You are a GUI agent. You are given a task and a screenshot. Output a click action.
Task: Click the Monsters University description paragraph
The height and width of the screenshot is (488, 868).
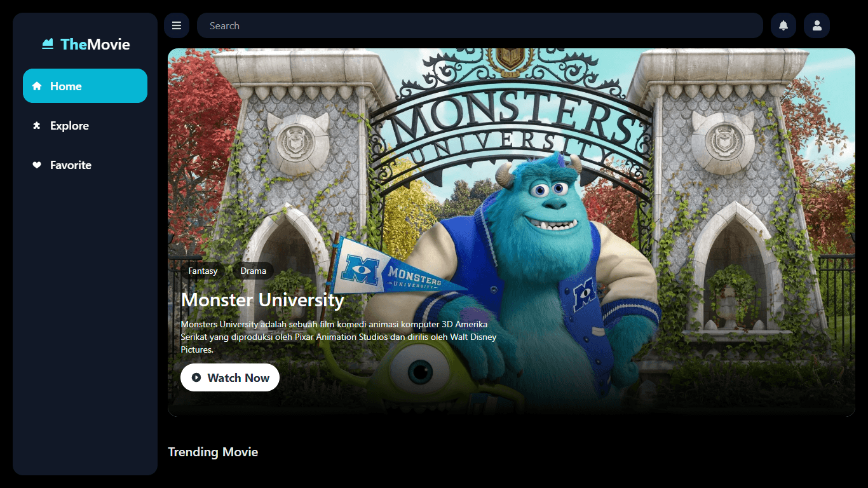(339, 337)
